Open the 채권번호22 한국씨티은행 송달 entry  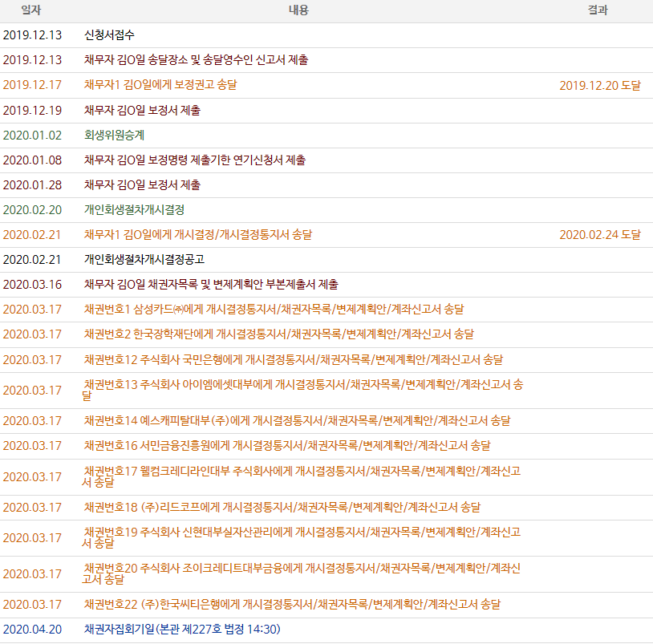click(x=292, y=605)
